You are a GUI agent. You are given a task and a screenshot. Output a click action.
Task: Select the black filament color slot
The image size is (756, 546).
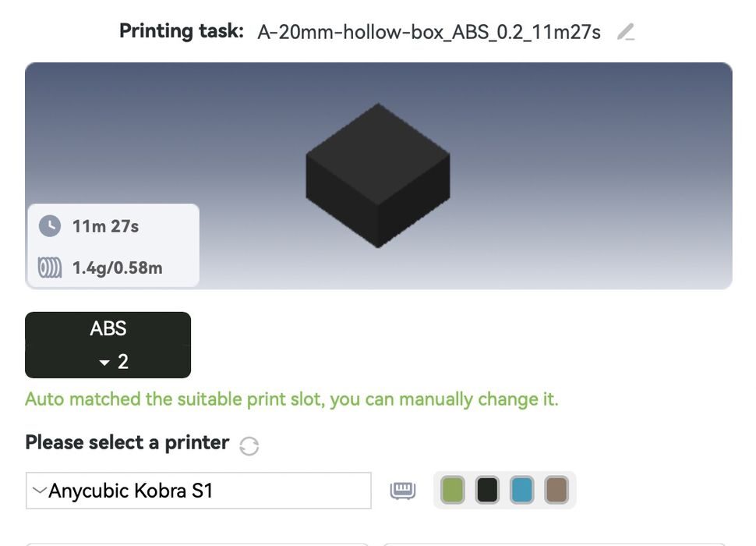coord(487,491)
